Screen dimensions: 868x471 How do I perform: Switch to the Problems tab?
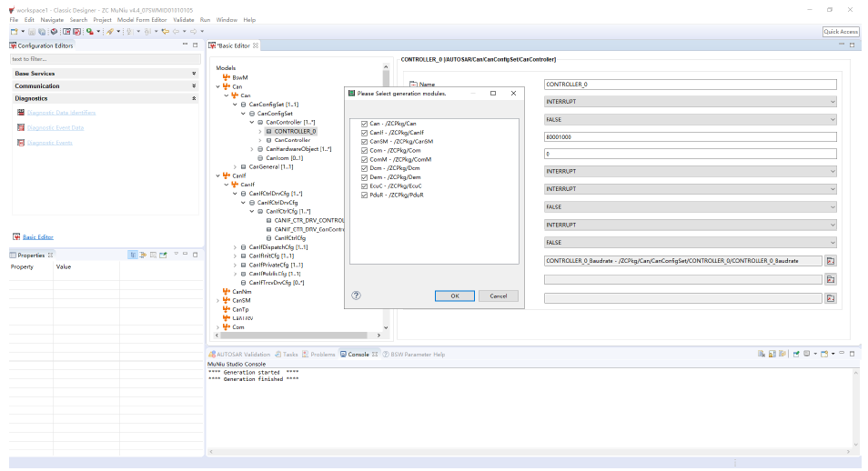[x=318, y=355]
